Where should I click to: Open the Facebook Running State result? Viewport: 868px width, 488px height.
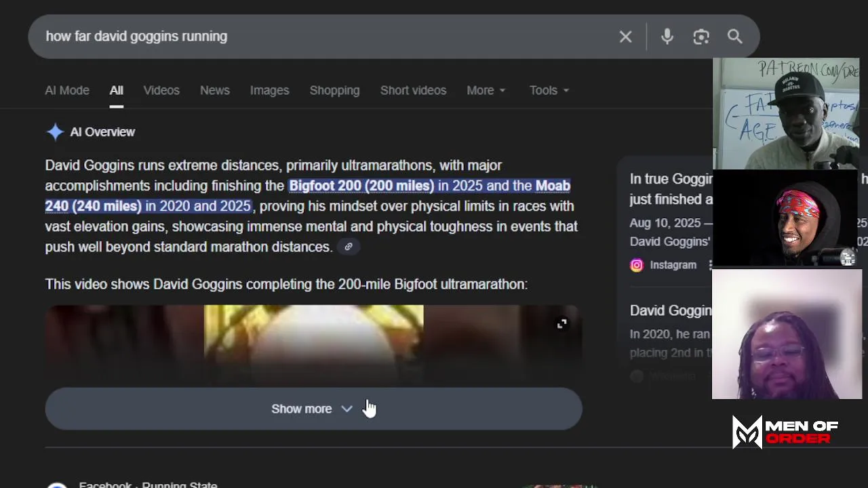pos(148,484)
